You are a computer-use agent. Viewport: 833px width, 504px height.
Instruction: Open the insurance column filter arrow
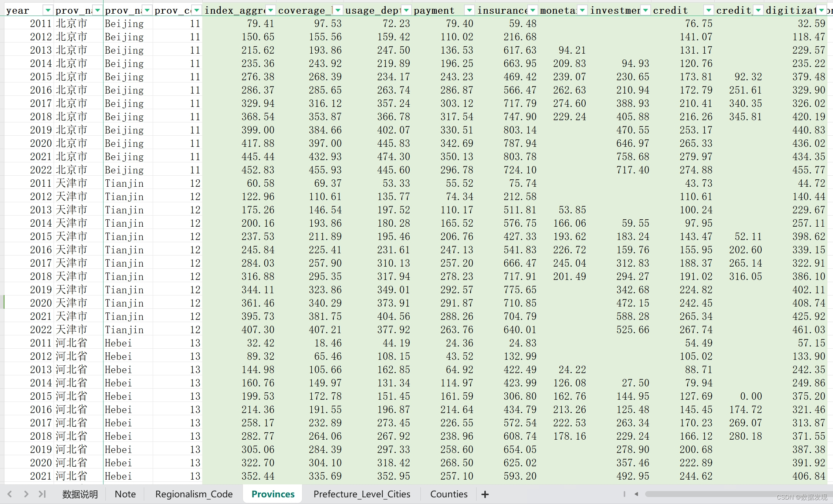tap(532, 10)
